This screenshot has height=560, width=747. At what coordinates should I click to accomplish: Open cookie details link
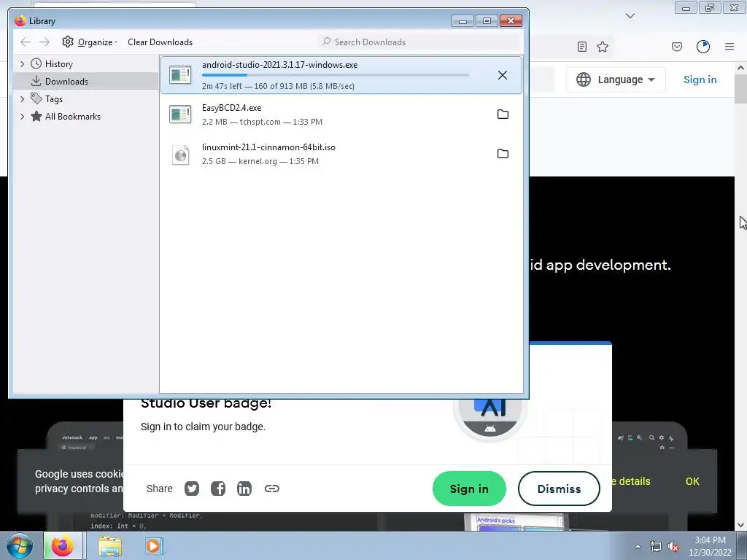coord(631,481)
